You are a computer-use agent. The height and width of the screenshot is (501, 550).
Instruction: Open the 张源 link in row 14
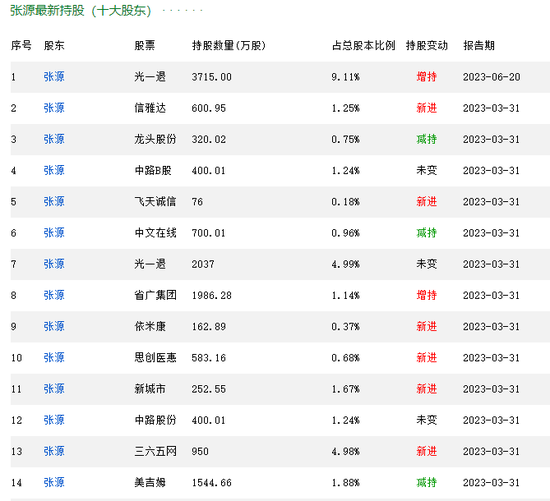pyautogui.click(x=54, y=483)
